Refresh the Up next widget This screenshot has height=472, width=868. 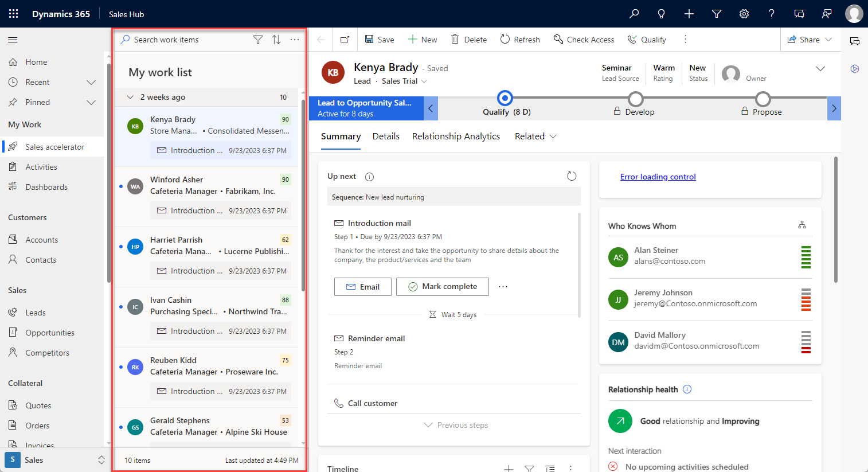(x=572, y=176)
